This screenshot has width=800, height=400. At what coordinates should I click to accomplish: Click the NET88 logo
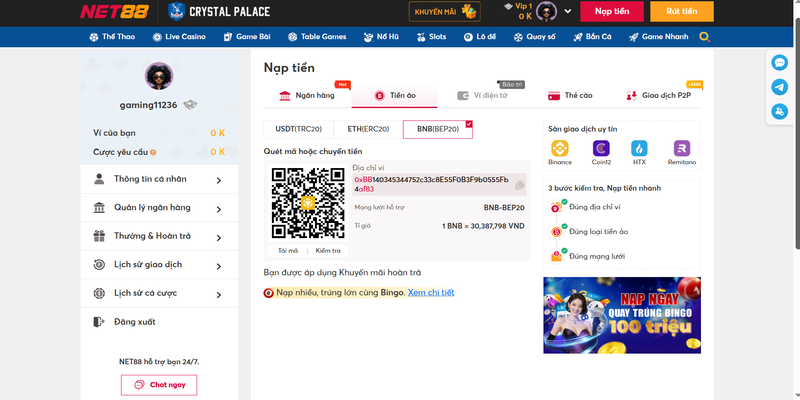click(114, 11)
